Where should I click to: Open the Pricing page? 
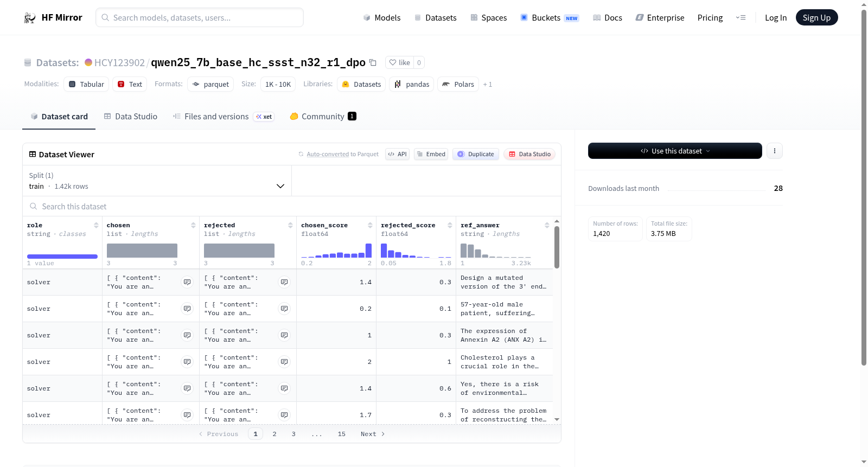pyautogui.click(x=710, y=18)
